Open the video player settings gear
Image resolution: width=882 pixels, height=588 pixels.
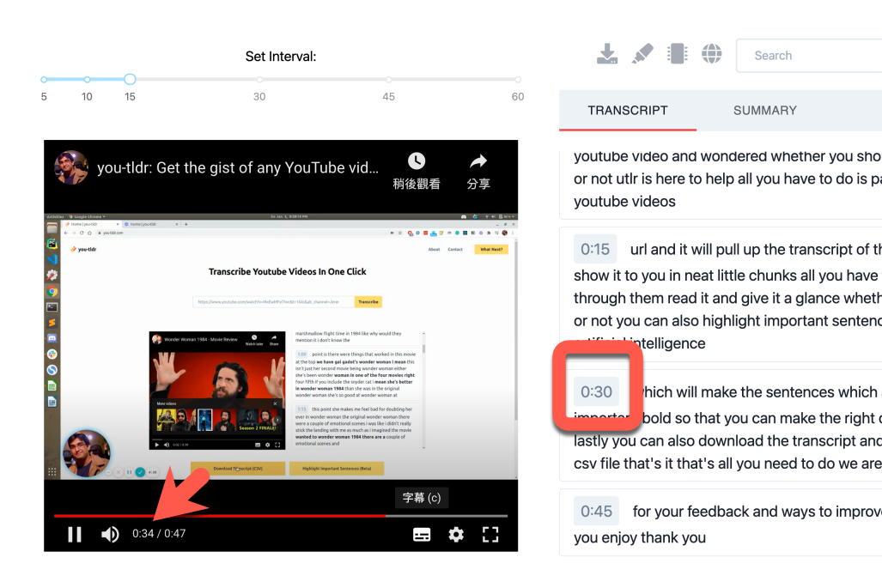coord(455,534)
